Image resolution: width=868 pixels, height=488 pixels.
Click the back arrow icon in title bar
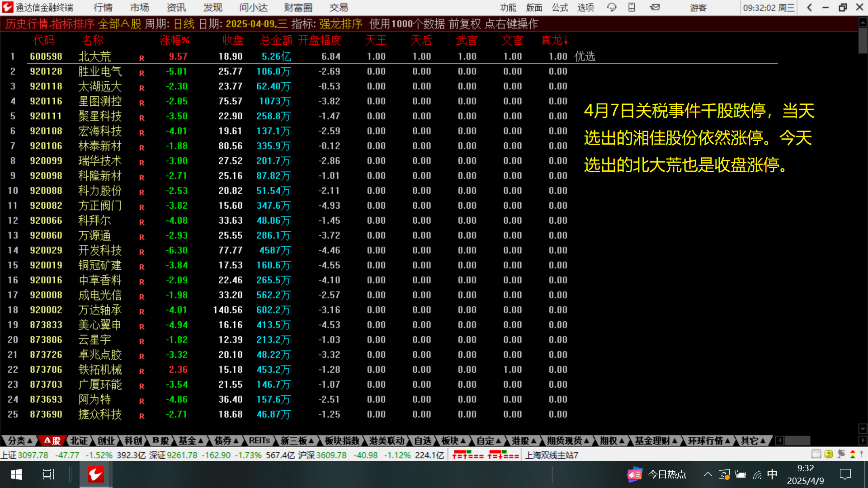[809, 7]
